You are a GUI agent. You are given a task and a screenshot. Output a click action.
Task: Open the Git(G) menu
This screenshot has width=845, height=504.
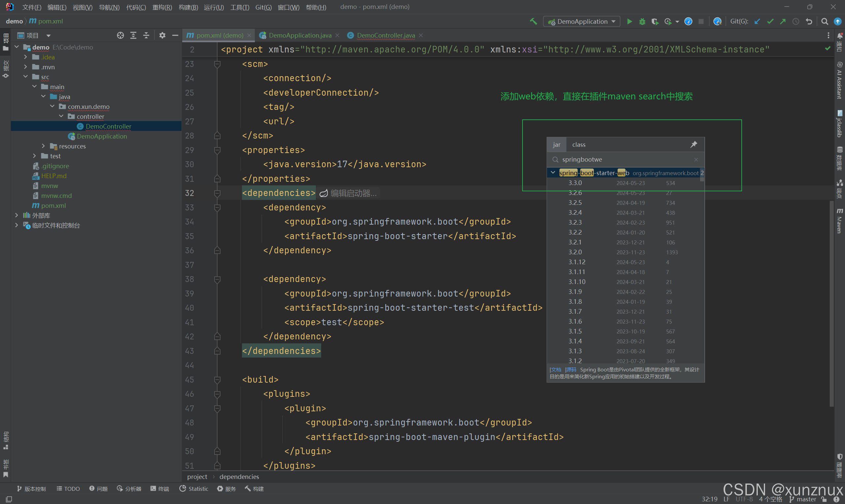click(263, 7)
